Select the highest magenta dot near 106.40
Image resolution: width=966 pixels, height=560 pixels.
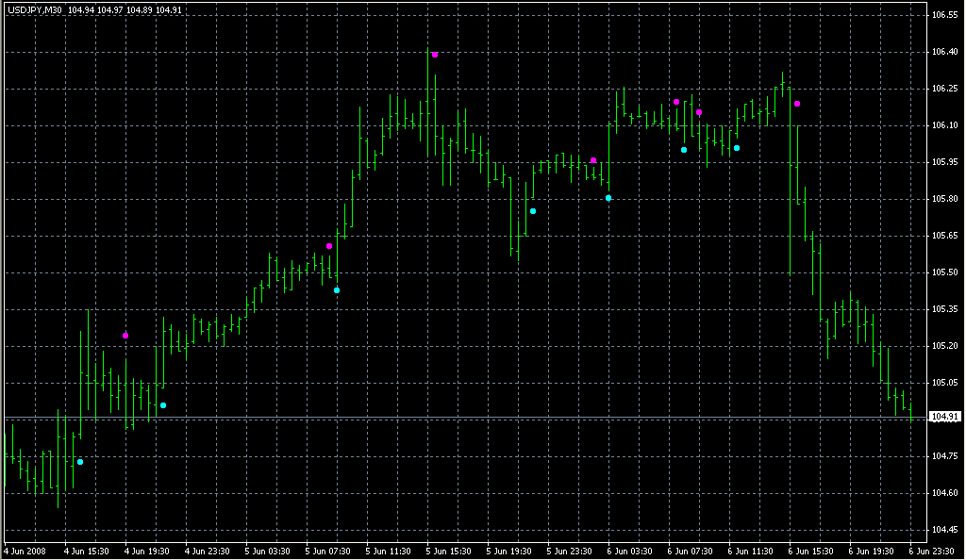click(435, 55)
